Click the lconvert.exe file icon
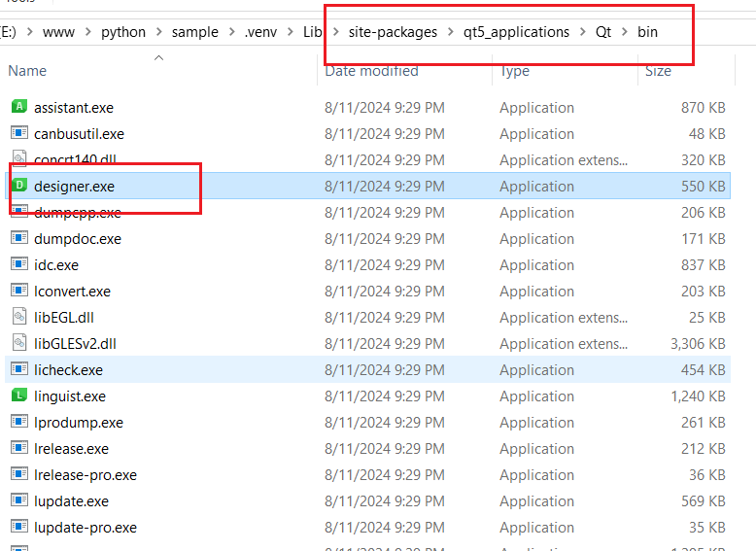756x551 pixels. (x=18, y=291)
